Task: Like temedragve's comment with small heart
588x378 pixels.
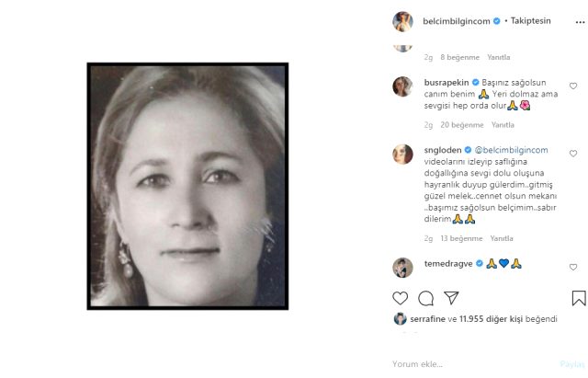Action: coord(573,268)
